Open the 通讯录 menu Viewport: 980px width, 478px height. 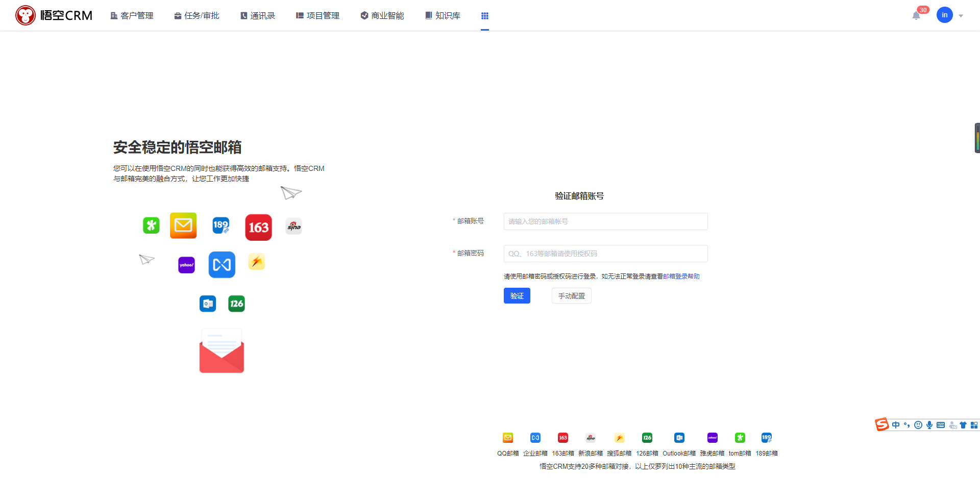pos(258,16)
